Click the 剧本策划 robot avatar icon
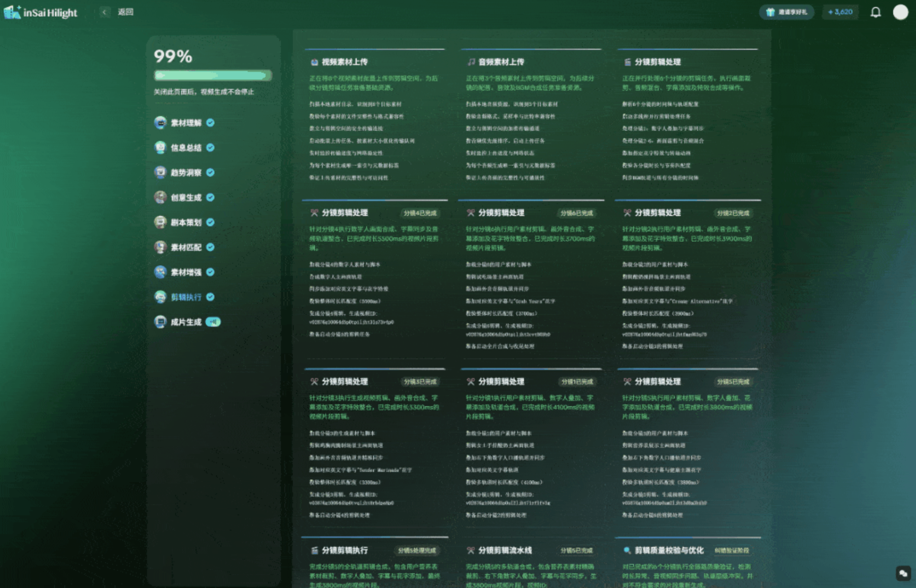This screenshot has height=588, width=916. click(160, 222)
